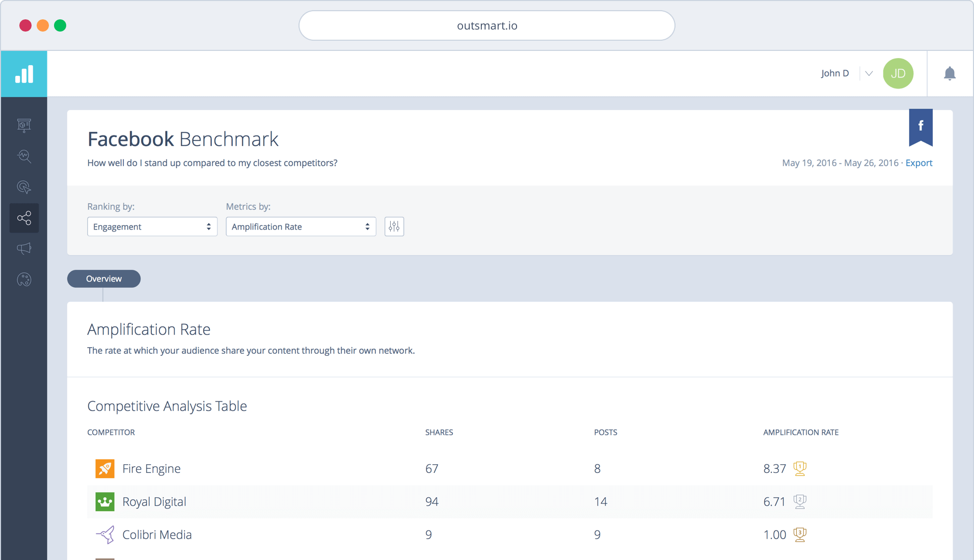Click the silver second place trophy icon
This screenshot has height=560, width=974.
pos(800,501)
